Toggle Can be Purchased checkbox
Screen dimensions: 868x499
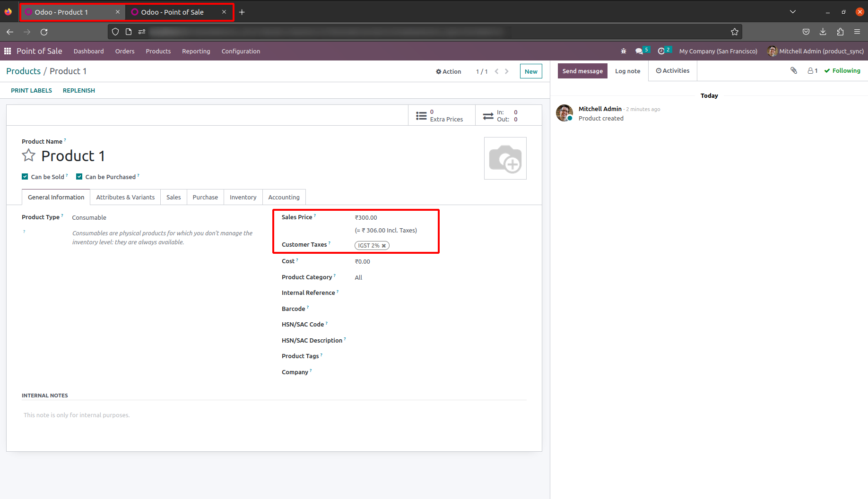pos(79,177)
